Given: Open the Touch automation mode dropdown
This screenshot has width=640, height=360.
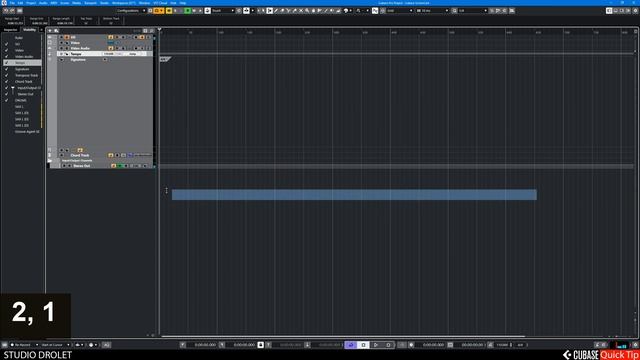Looking at the screenshot, I should [223, 11].
